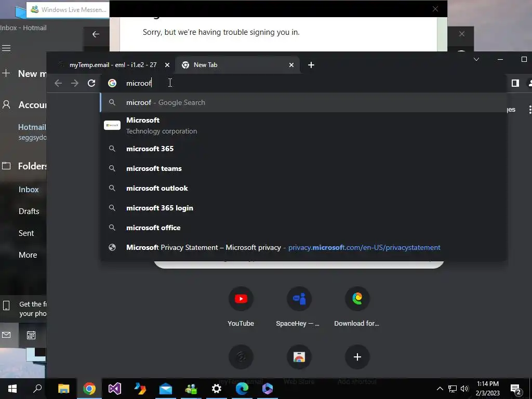Open the myTemp.email shortcut icon
532x399 pixels.
pos(241,357)
